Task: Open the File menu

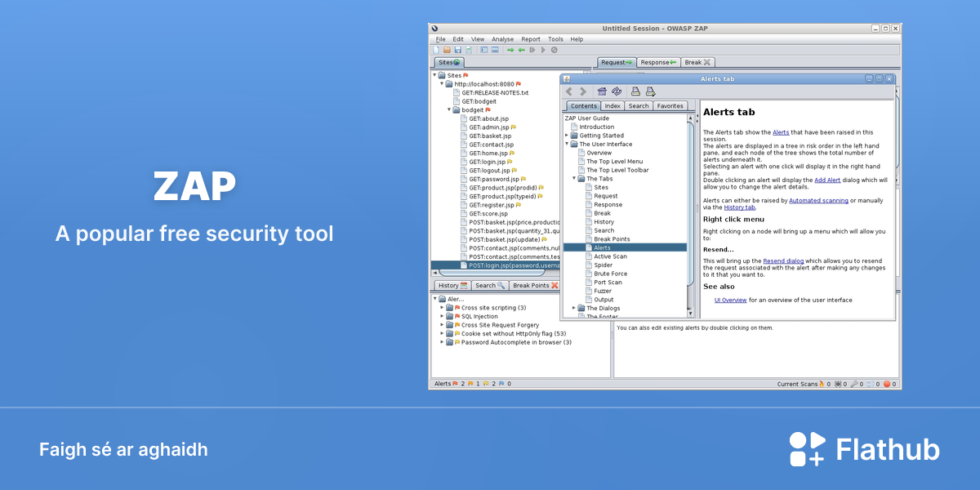Action: [441, 39]
